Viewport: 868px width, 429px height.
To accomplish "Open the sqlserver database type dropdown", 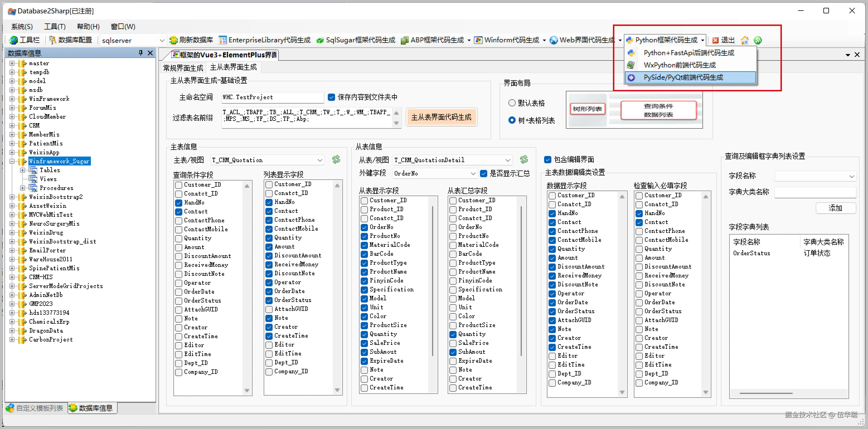I will [162, 40].
